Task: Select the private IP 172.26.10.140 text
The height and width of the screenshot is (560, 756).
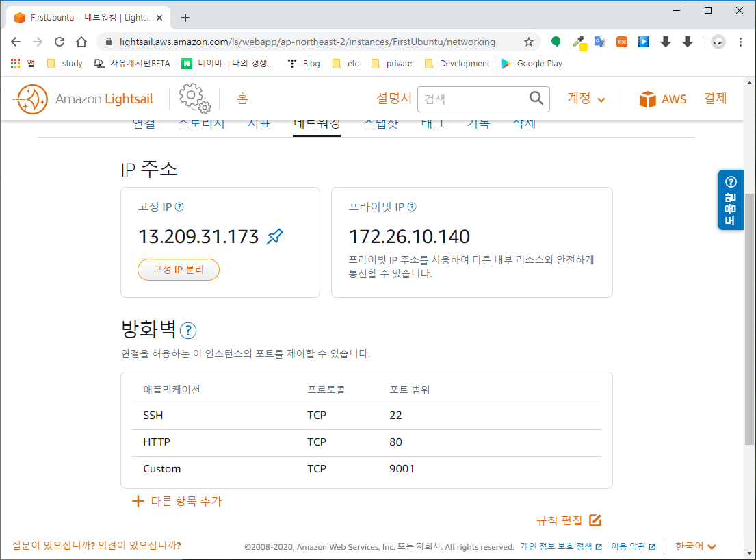Action: click(x=409, y=236)
